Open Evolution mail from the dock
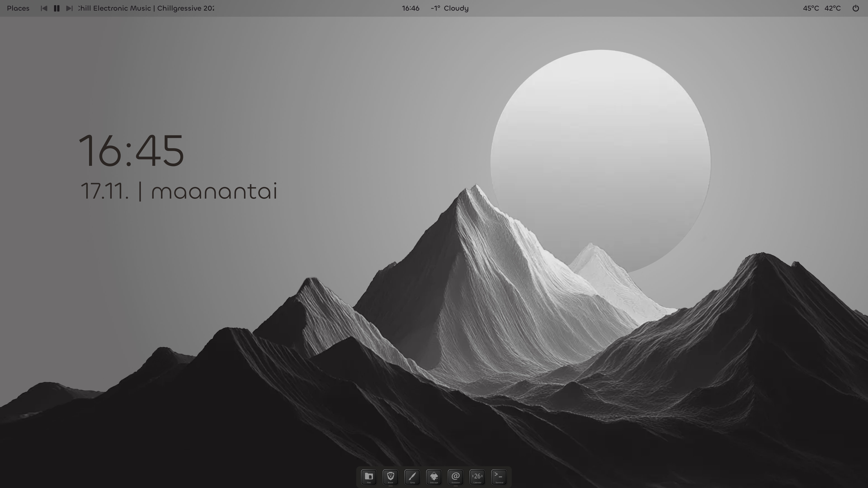 (x=455, y=476)
